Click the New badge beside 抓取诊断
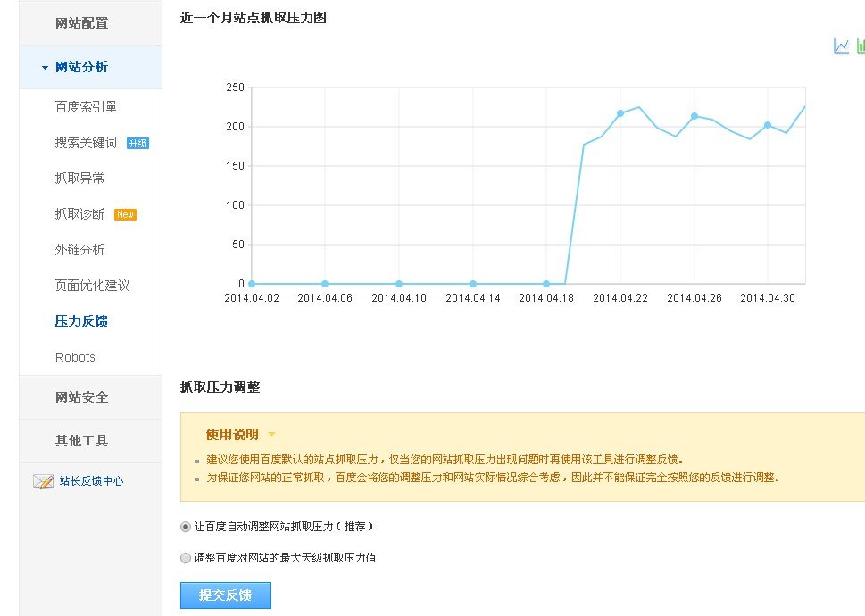Screen dimensions: 865x616 pyautogui.click(x=124, y=213)
